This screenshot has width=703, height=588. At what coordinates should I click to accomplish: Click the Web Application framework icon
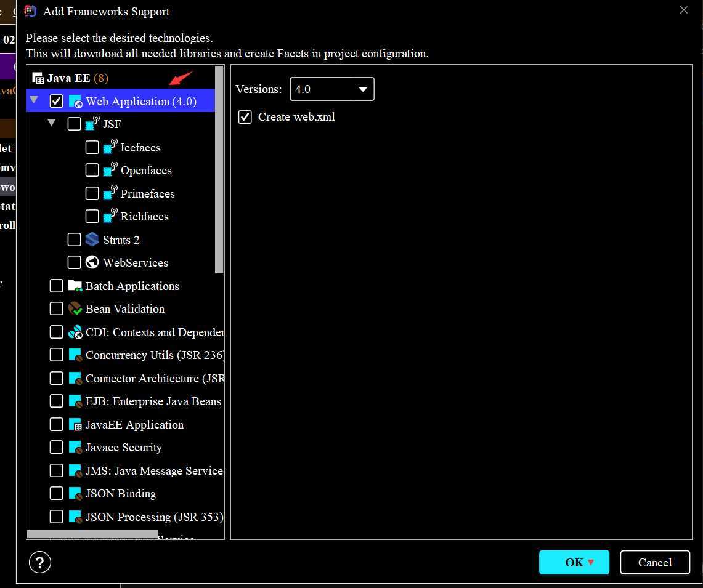[x=75, y=102]
